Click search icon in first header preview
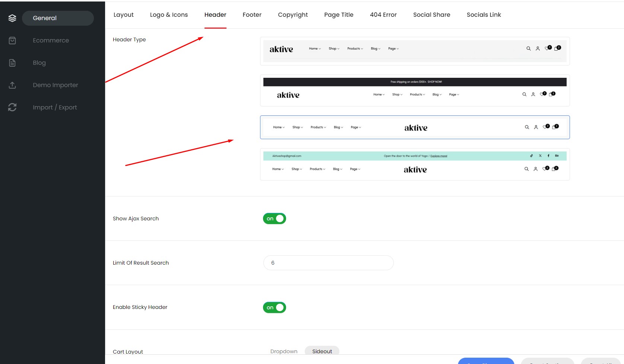Screen dimensions: 624x364 [528, 49]
